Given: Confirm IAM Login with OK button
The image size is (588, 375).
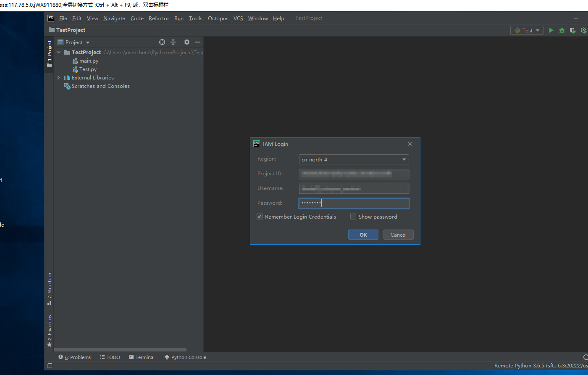Looking at the screenshot, I should tap(363, 235).
